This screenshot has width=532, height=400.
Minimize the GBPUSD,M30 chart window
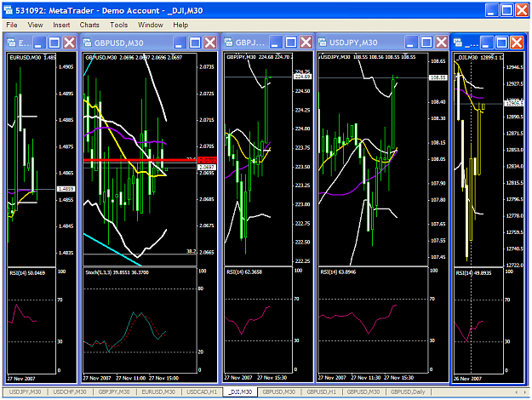(x=179, y=43)
